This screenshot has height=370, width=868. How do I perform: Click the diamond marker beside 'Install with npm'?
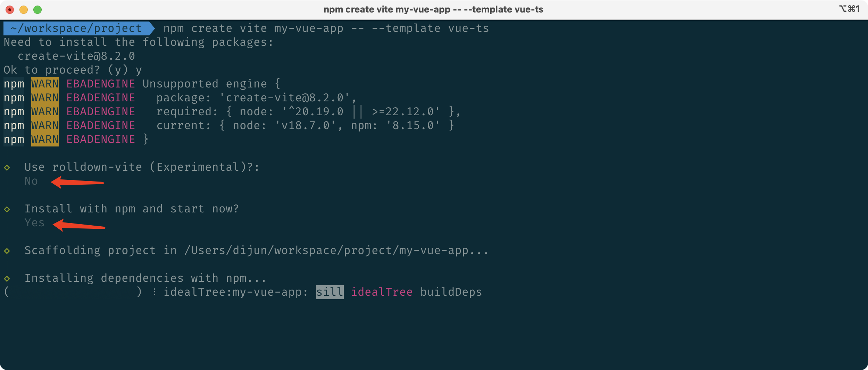(7, 209)
